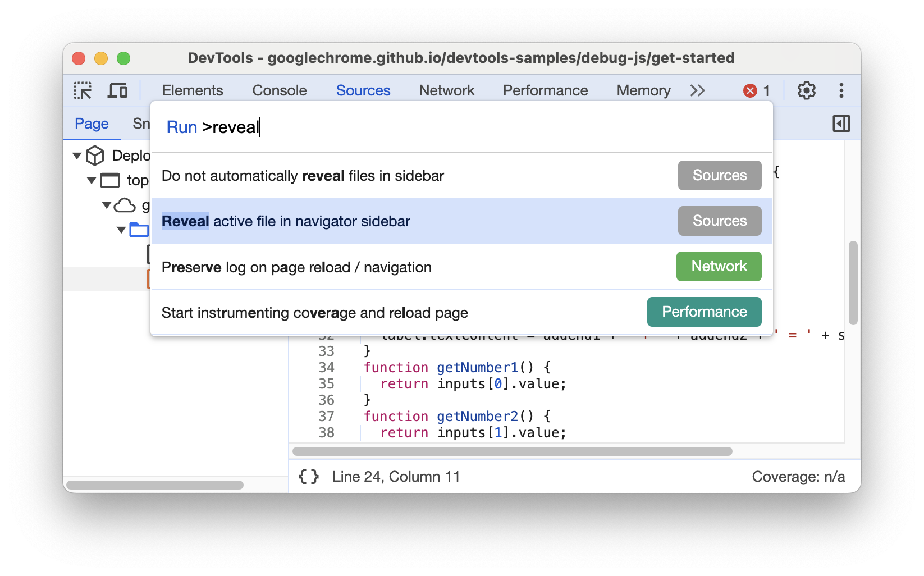Toggle the device emulation icon
This screenshot has width=924, height=576.
coord(117,90)
